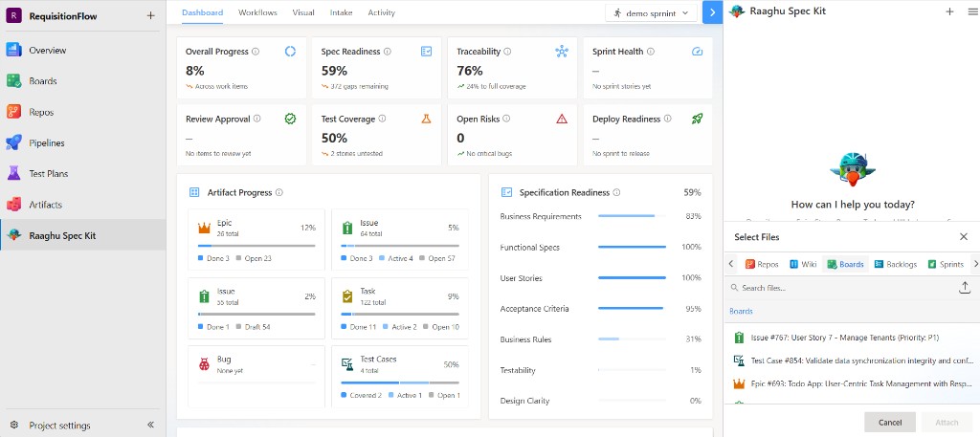Click the Open Risks warning triangle icon
The height and width of the screenshot is (437, 980).
point(562,119)
